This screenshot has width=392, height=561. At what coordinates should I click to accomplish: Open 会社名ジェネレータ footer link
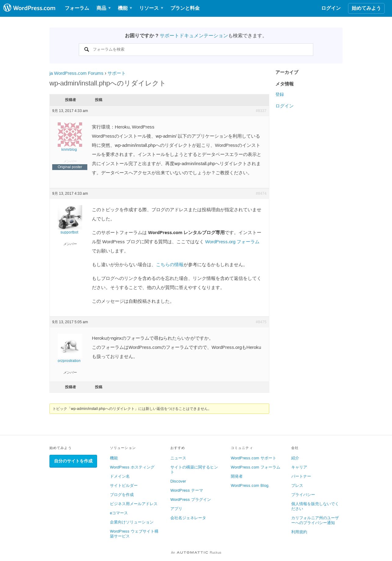188,518
